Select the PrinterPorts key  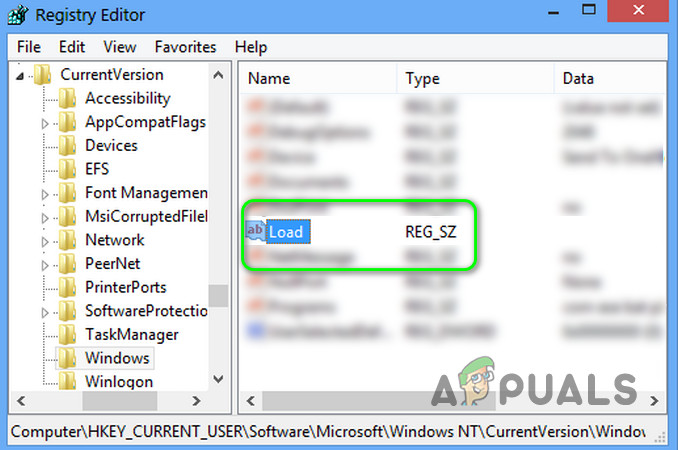tap(125, 287)
